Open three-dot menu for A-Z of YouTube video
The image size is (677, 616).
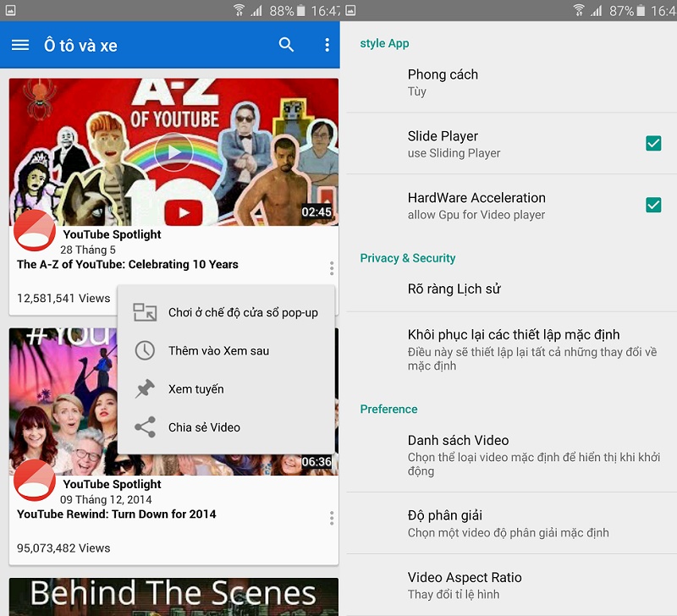(332, 268)
